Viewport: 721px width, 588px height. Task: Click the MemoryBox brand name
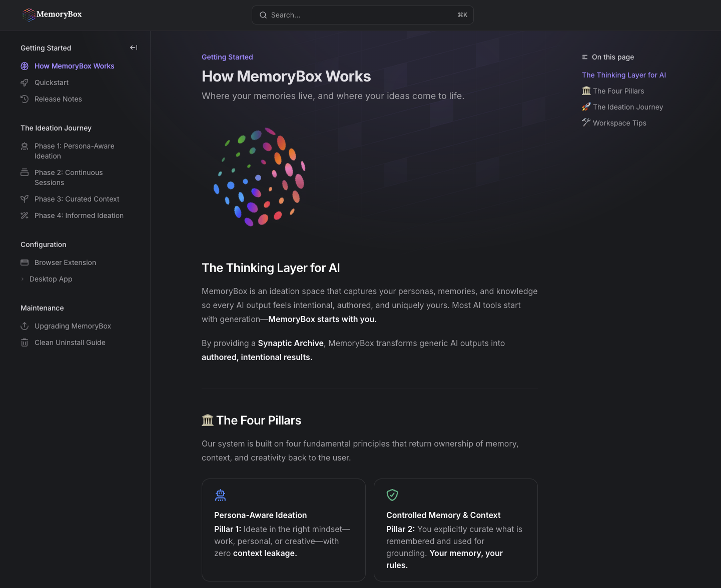(x=59, y=14)
